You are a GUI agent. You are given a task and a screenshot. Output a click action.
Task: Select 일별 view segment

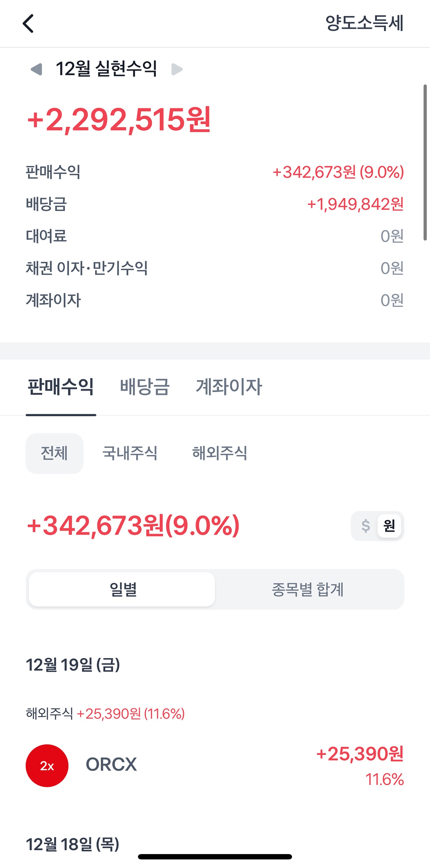[122, 589]
